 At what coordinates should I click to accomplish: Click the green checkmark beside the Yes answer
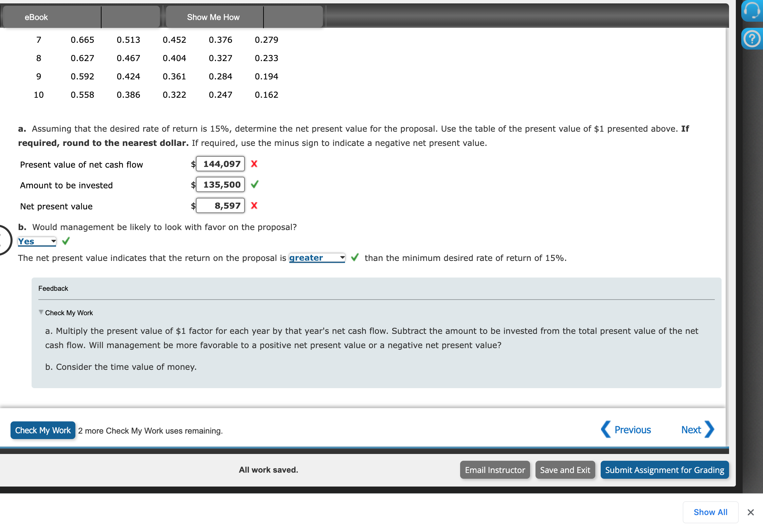tap(66, 241)
